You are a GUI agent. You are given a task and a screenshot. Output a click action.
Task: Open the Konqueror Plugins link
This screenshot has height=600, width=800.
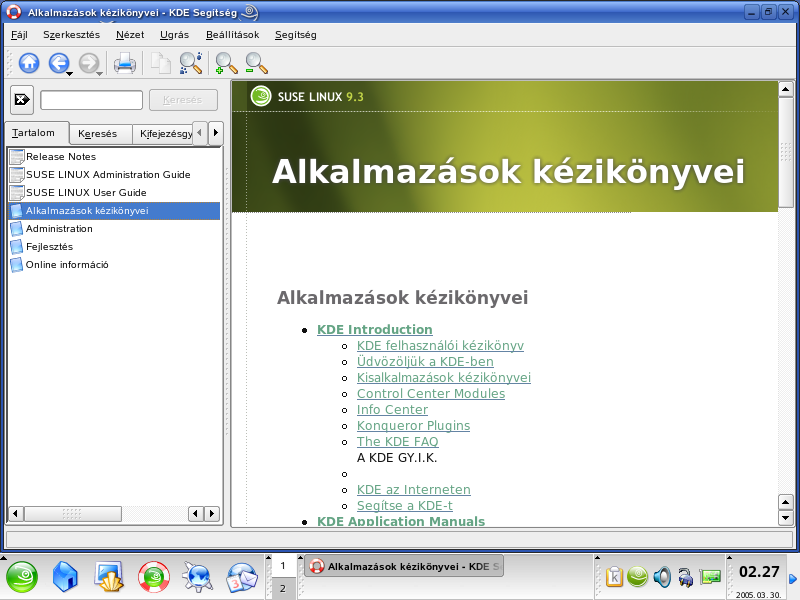click(x=413, y=426)
